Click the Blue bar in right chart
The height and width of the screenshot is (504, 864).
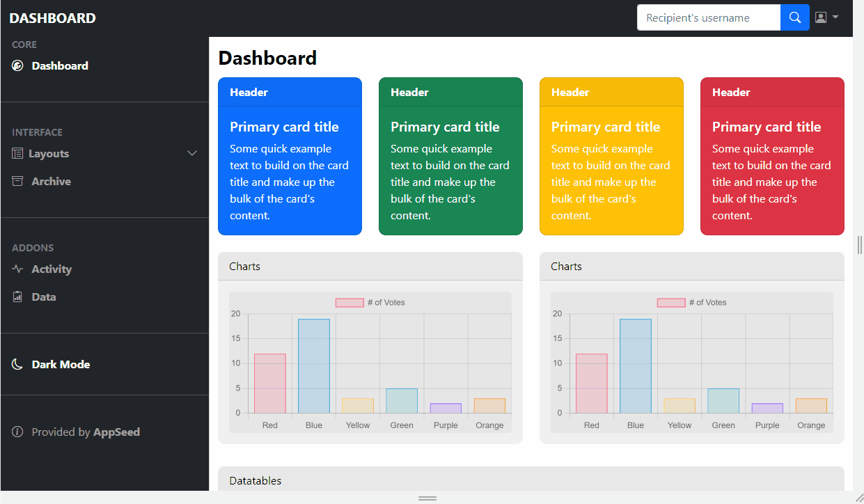[x=636, y=366]
